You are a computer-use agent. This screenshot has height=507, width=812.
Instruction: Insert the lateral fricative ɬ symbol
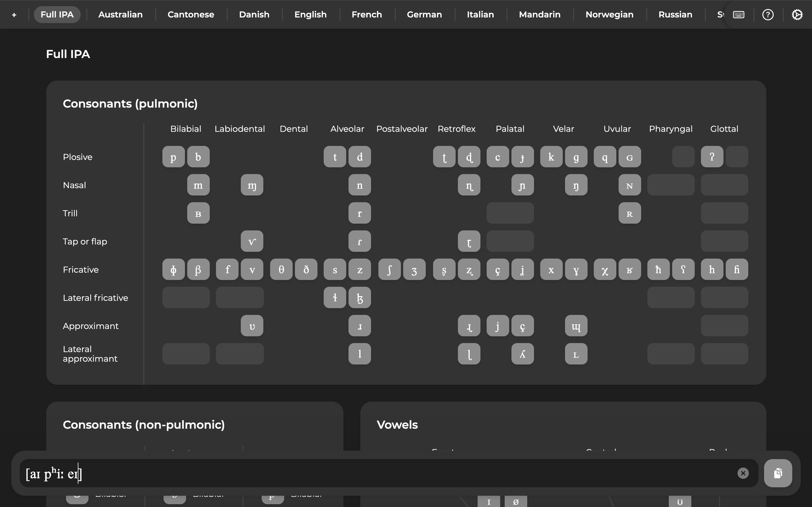point(335,297)
